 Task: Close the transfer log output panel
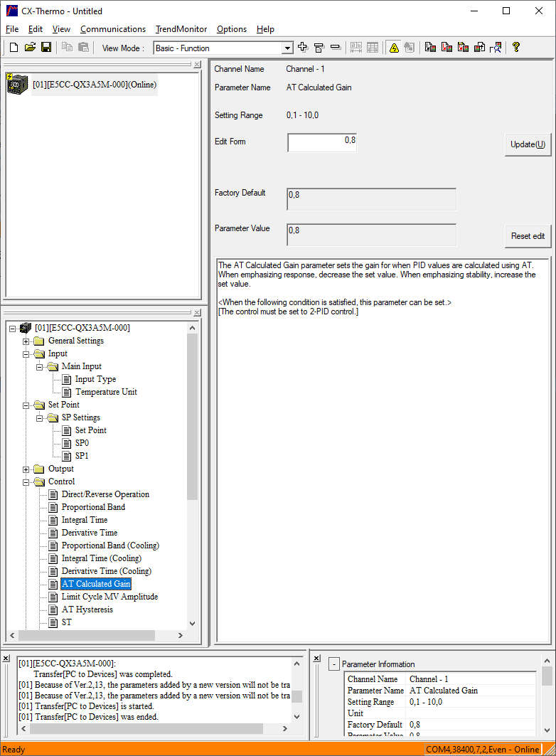click(x=6, y=658)
